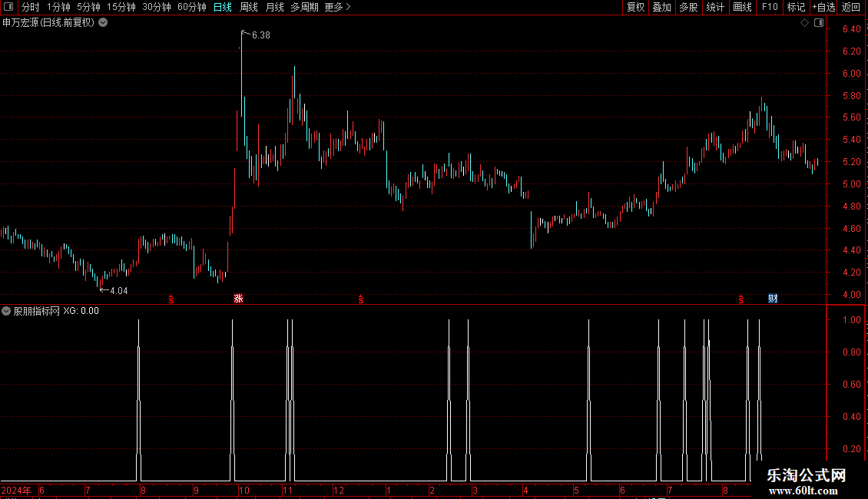
Task: Click the 12 month label on the time axis
Action: (x=339, y=490)
